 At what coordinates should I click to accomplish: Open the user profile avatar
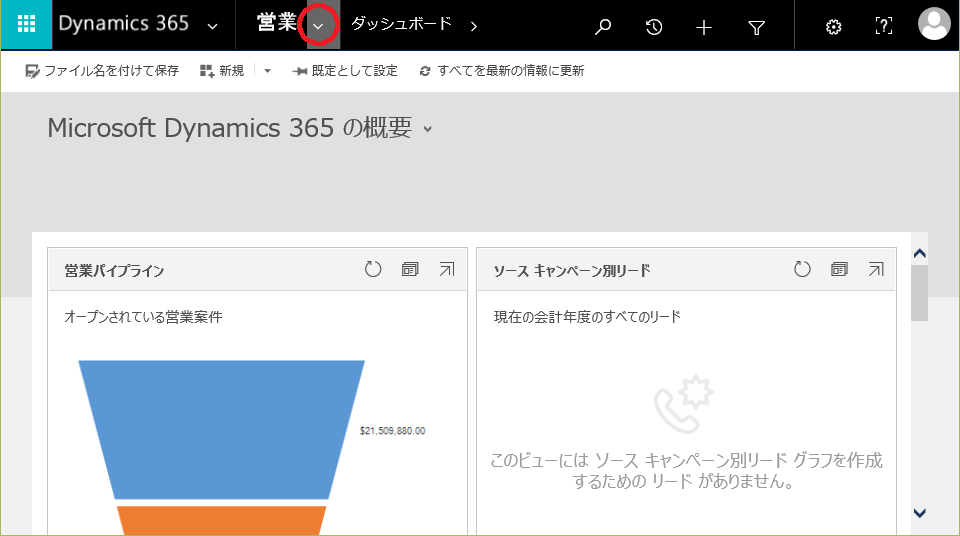pyautogui.click(x=934, y=24)
